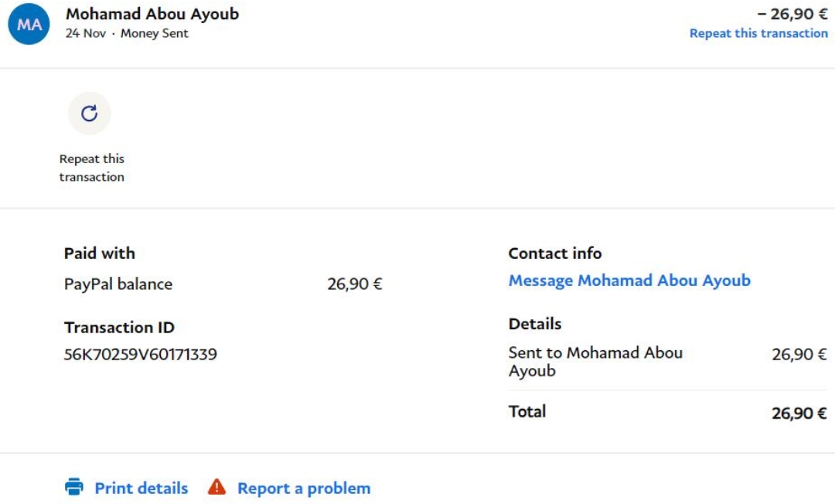Image resolution: width=835 pixels, height=504 pixels.
Task: Click the bold Total amount 26,90 €
Action: point(799,413)
